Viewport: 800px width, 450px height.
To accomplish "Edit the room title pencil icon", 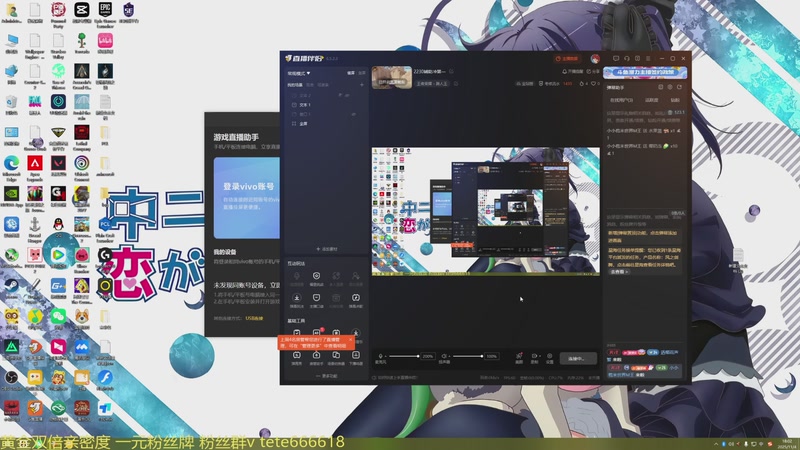I will tap(451, 71).
